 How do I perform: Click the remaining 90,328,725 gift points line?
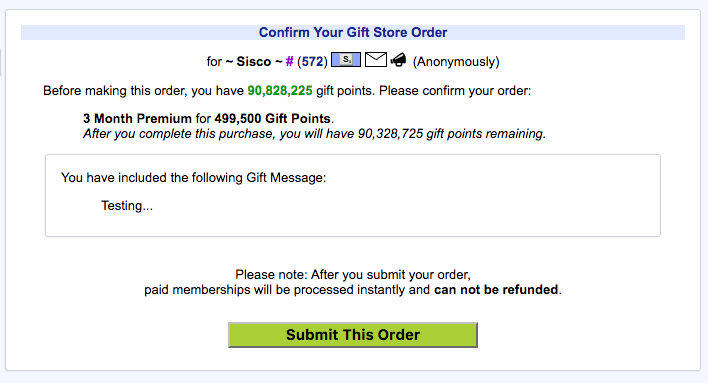click(x=314, y=134)
